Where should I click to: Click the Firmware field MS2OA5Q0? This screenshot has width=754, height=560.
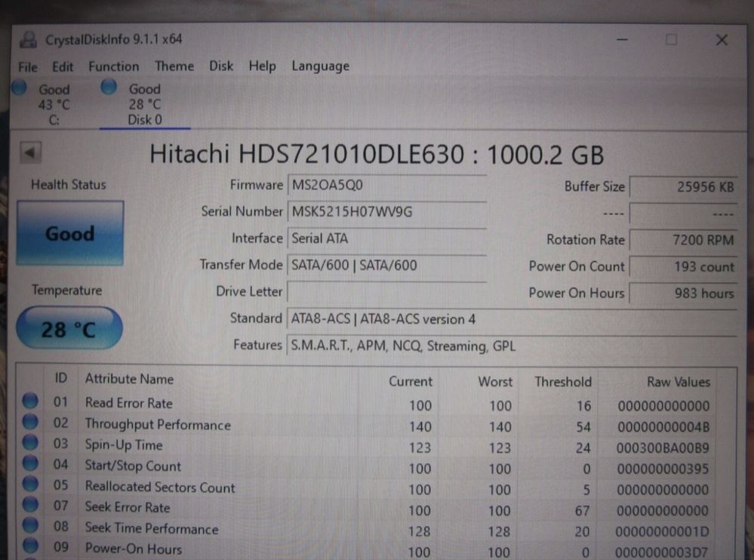pyautogui.click(x=386, y=185)
